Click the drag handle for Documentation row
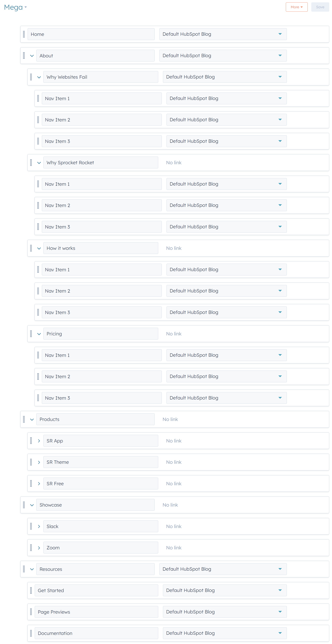Viewport: 332px width, 644px height. point(31,633)
